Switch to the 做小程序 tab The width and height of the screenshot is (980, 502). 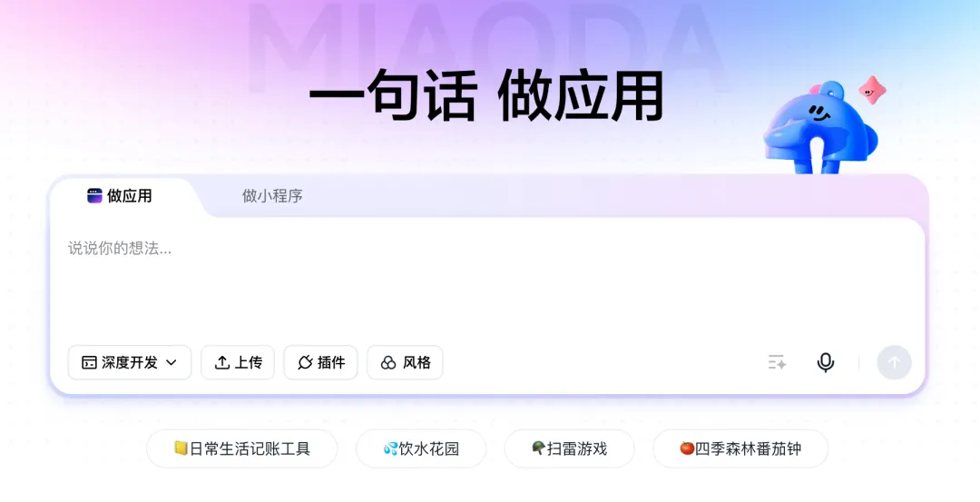click(272, 196)
